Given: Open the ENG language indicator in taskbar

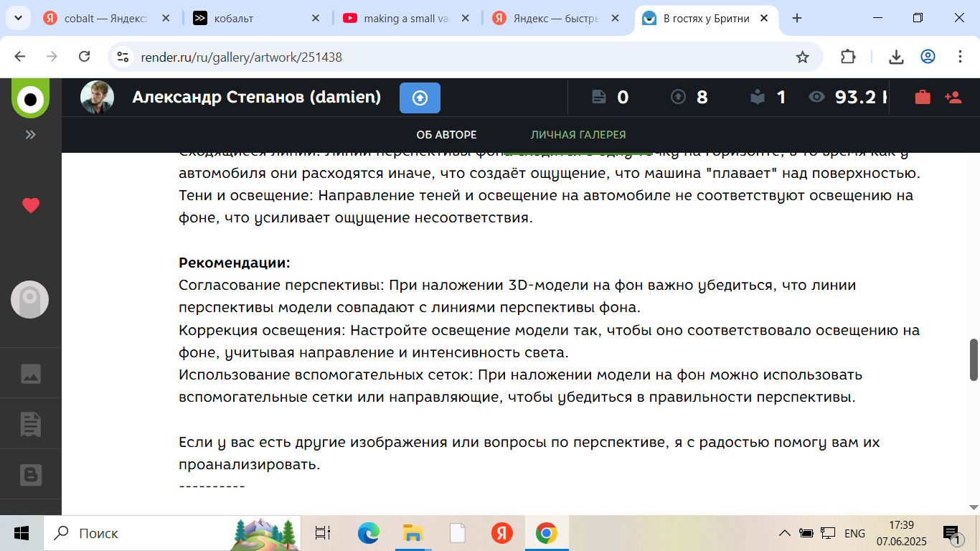Looking at the screenshot, I should tap(854, 534).
